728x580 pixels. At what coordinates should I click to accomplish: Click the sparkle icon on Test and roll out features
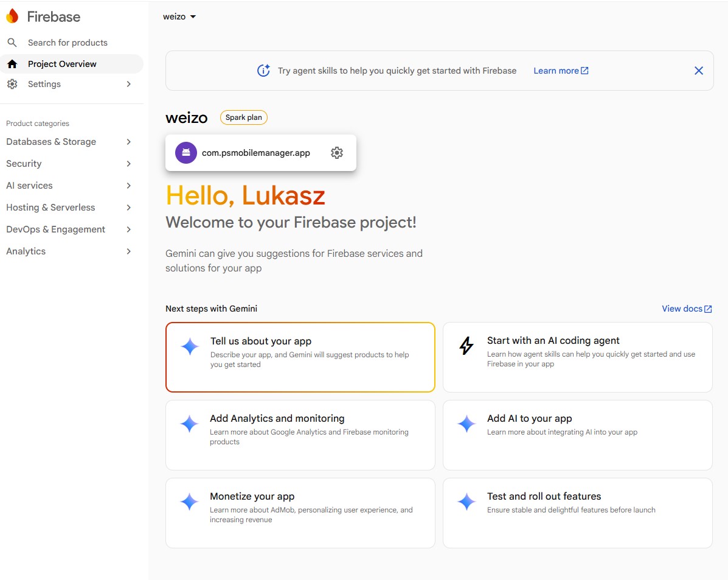click(x=466, y=502)
